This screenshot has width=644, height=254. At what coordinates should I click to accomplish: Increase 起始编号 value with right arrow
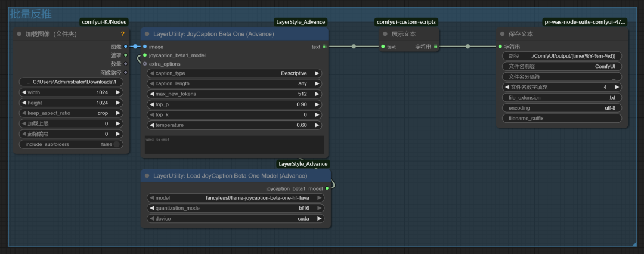[118, 134]
